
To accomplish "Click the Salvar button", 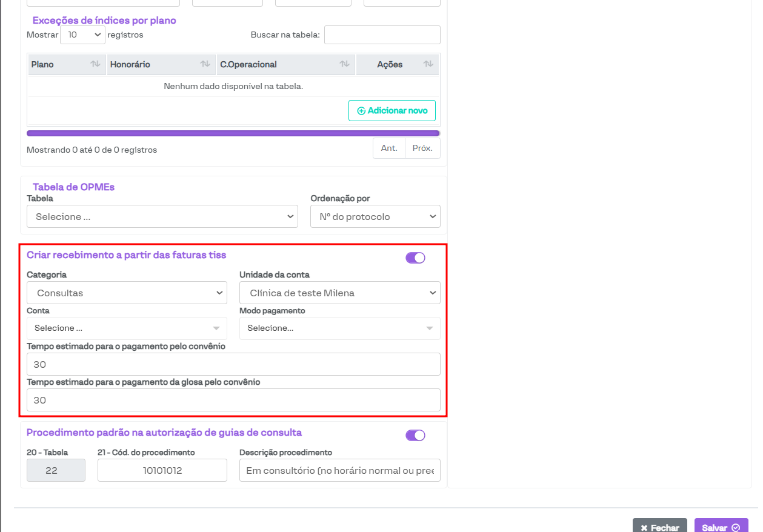I will click(x=721, y=527).
